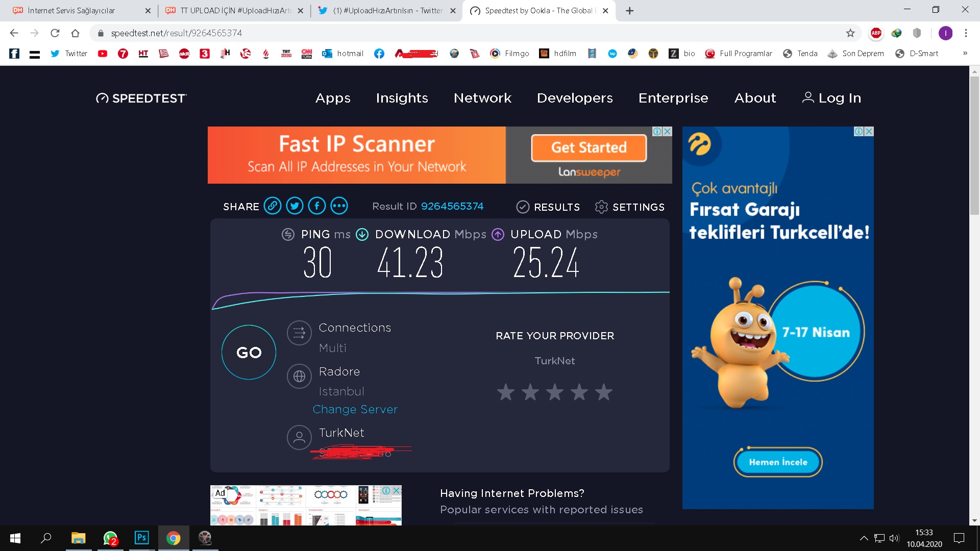Open the TRT Haber bookmark
980x551 pixels.
click(286, 54)
